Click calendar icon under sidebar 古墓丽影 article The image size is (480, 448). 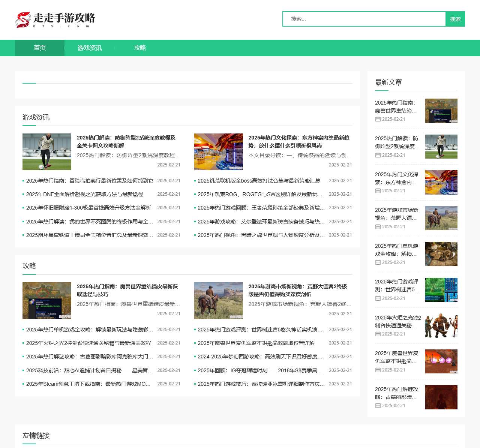378,406
